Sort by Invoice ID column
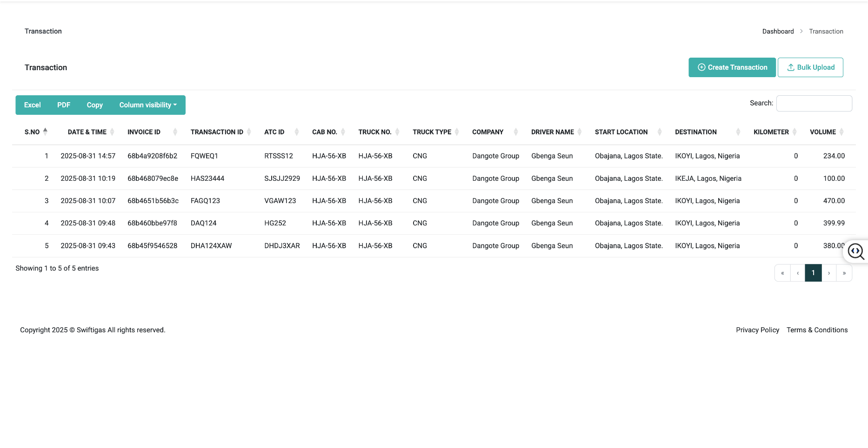Screen dimensions: 868x448 (x=144, y=132)
